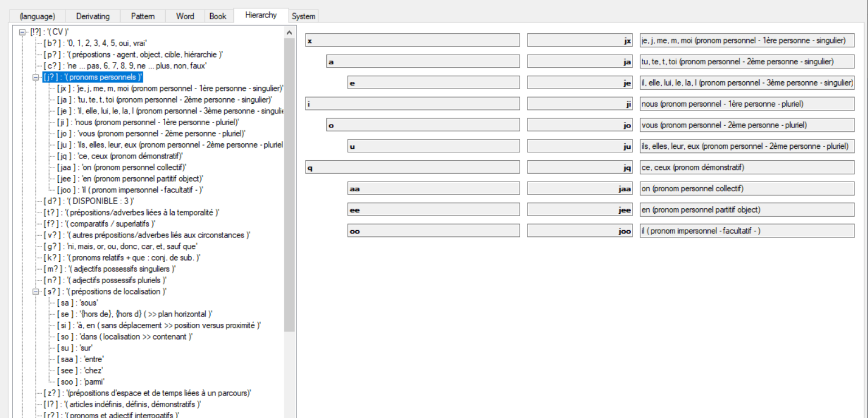The height and width of the screenshot is (418, 868).
Task: Switch to the Word tab
Action: pyautogui.click(x=185, y=16)
